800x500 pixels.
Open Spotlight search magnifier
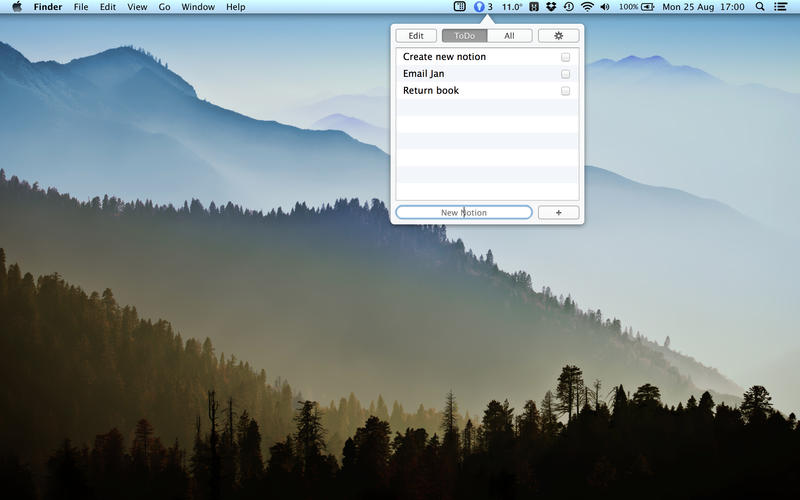[760, 7]
